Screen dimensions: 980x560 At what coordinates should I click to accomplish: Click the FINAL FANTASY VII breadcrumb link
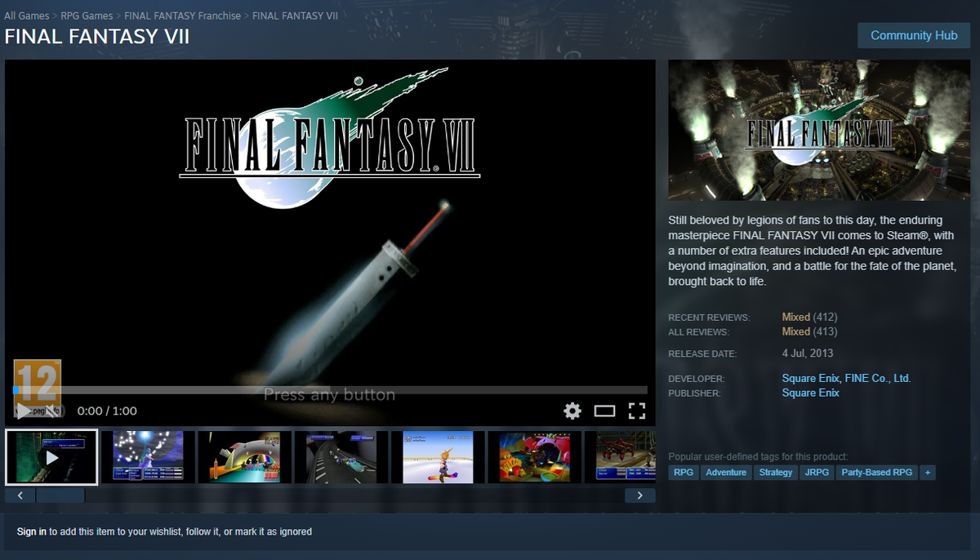click(x=295, y=16)
